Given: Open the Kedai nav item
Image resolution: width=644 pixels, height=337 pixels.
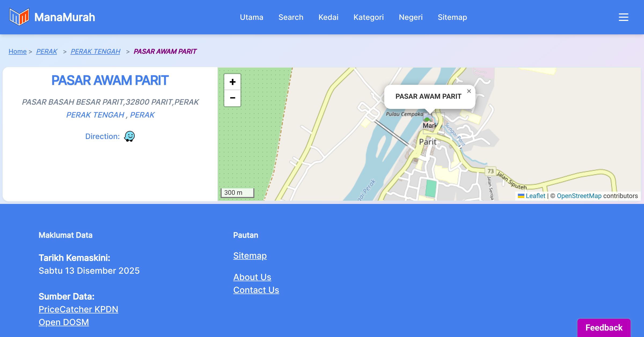Looking at the screenshot, I should click(328, 17).
